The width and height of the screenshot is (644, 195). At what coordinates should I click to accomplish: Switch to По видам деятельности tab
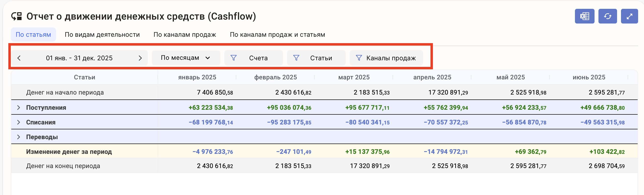(x=102, y=35)
